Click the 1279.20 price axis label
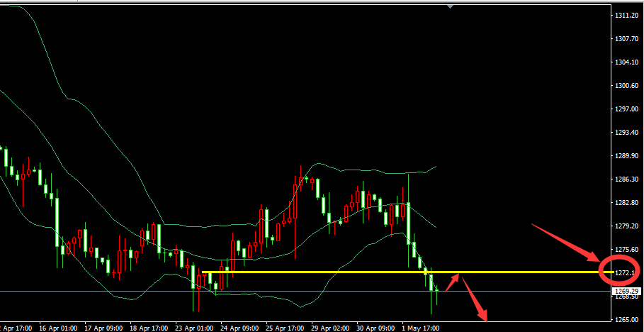Image resolution: width=644 pixels, height=332 pixels. point(626,226)
